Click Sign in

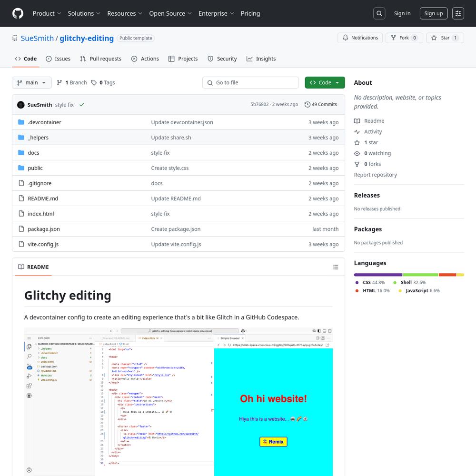tap(402, 13)
